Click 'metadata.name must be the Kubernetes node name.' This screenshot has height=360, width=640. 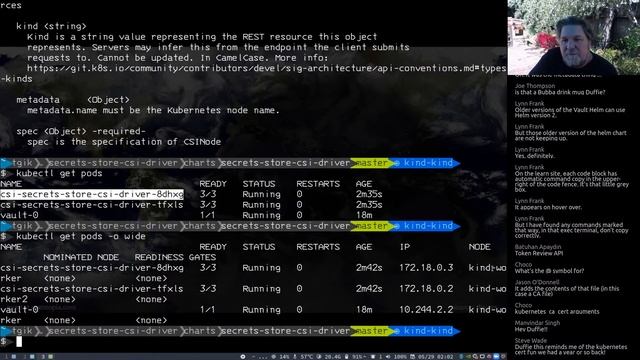click(x=153, y=110)
